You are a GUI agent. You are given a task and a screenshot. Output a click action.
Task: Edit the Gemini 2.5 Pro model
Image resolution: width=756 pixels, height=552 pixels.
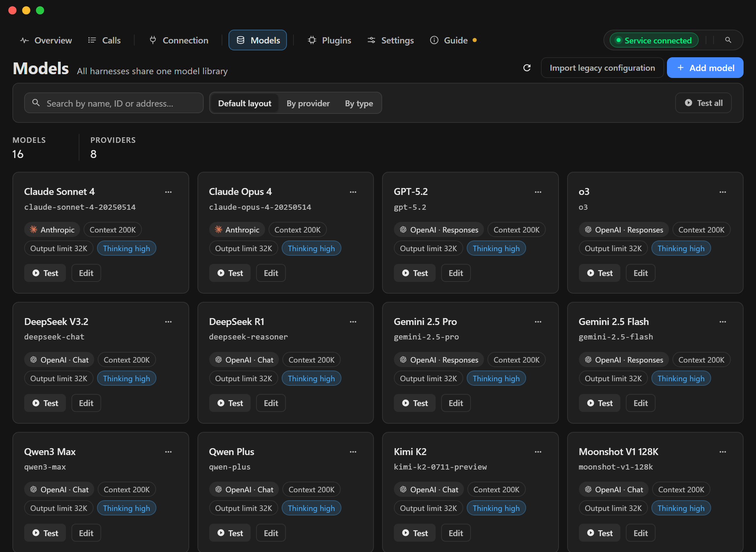click(x=456, y=403)
